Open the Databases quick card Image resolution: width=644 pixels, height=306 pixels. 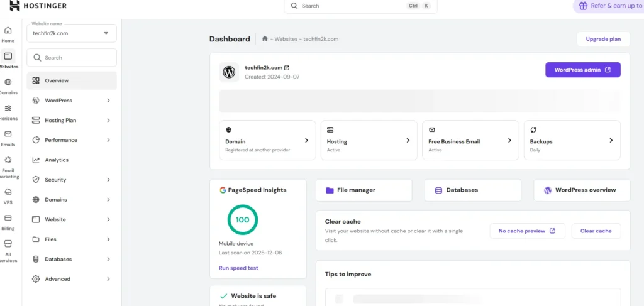pos(473,190)
